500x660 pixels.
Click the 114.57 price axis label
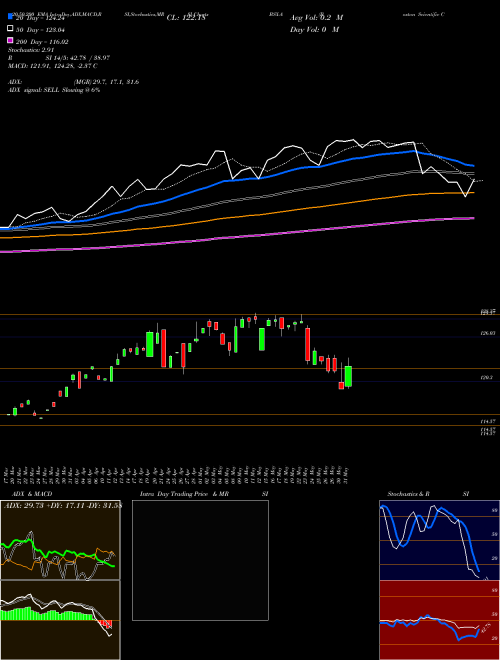pyautogui.click(x=487, y=421)
